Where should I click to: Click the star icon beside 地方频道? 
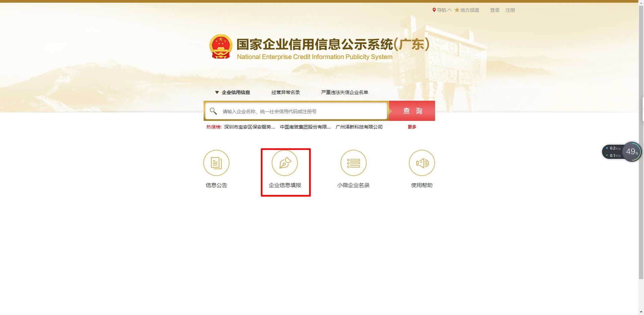(457, 10)
